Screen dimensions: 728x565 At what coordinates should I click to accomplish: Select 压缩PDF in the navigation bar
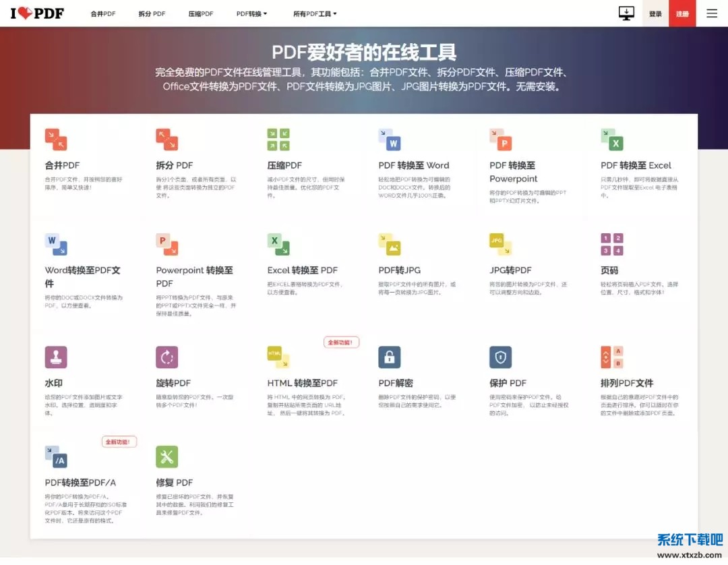pos(201,13)
